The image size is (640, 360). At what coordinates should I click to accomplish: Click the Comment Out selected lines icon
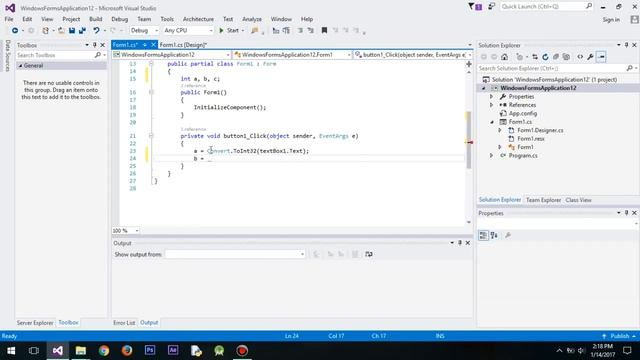click(x=300, y=31)
